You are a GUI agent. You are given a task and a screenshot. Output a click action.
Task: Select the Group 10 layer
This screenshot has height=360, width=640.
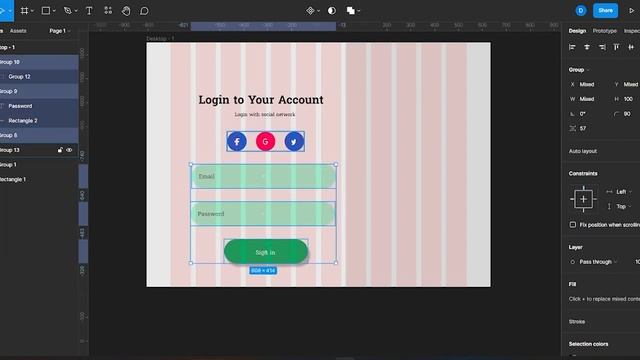point(39,62)
